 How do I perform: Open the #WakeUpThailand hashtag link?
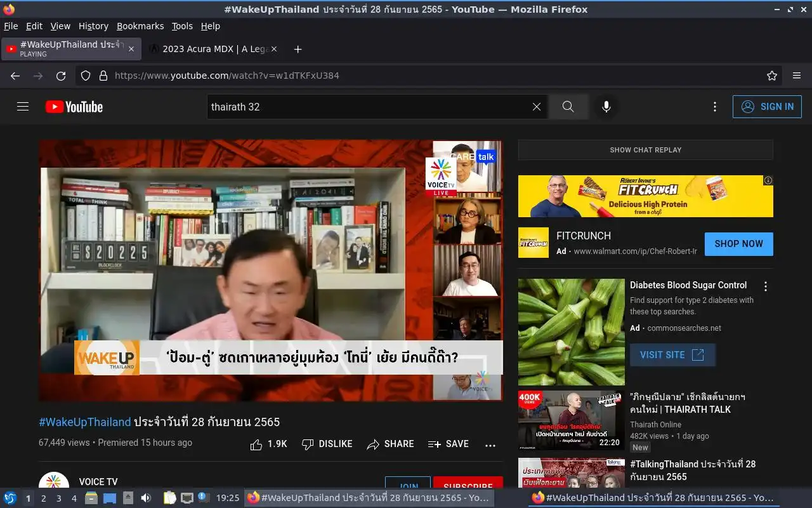click(85, 422)
